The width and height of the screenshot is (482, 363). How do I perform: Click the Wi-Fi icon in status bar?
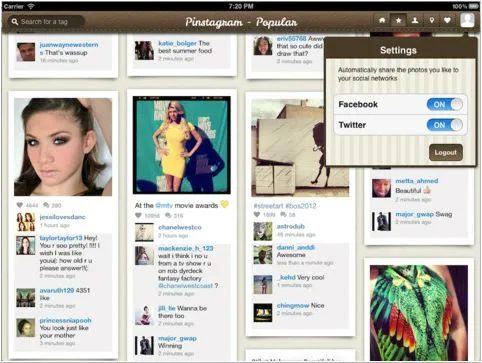[31, 6]
